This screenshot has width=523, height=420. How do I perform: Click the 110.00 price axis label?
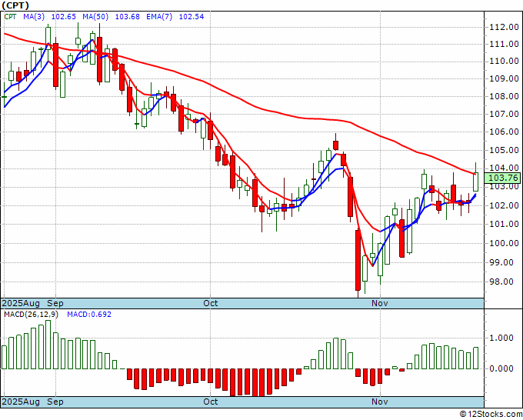(503, 61)
